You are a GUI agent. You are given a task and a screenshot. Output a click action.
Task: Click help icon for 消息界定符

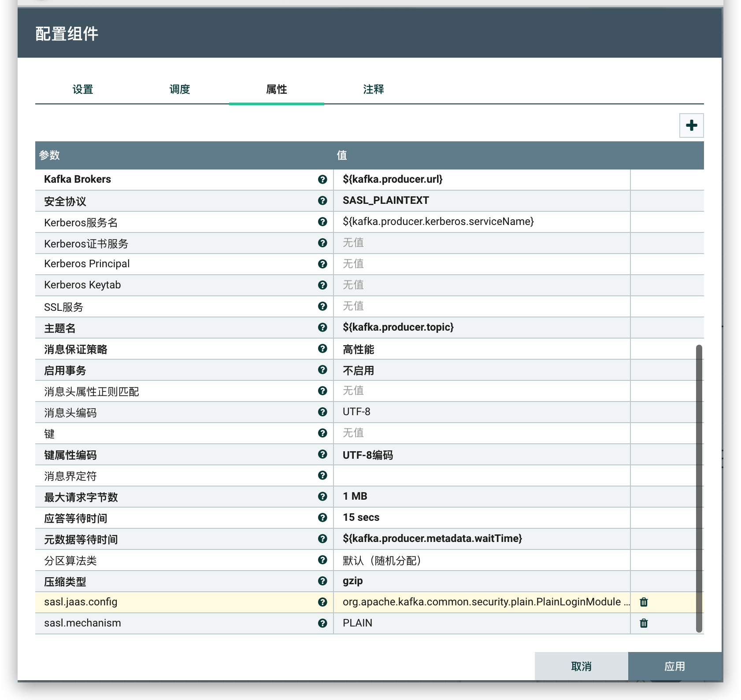click(322, 475)
